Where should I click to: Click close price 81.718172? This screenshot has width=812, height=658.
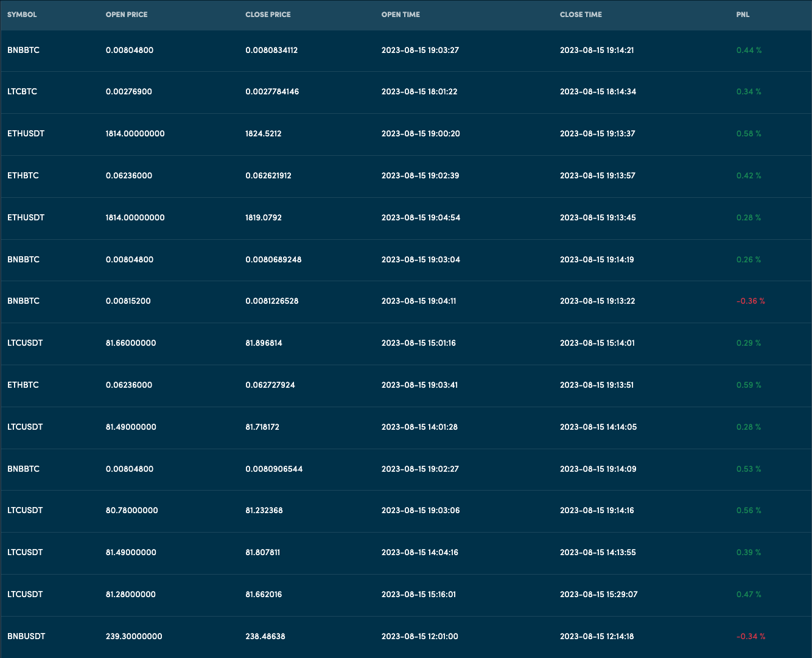coord(262,427)
